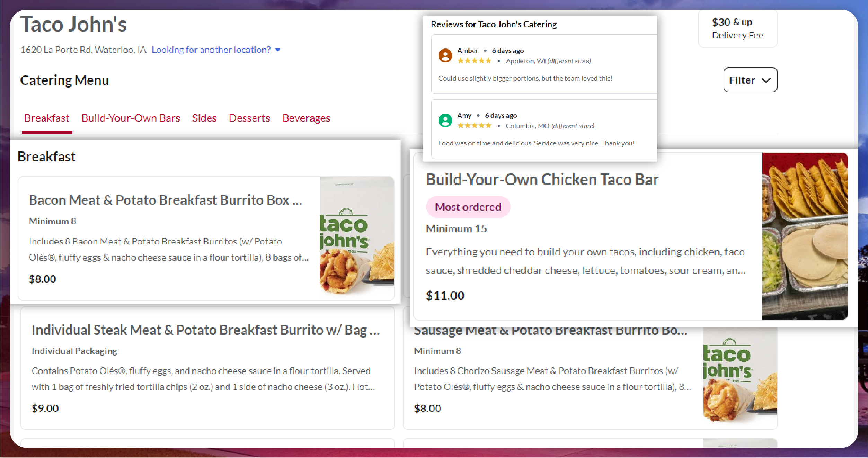Viewport: 868px width, 458px height.
Task: Select the Breakfast tab
Action: pyautogui.click(x=46, y=118)
